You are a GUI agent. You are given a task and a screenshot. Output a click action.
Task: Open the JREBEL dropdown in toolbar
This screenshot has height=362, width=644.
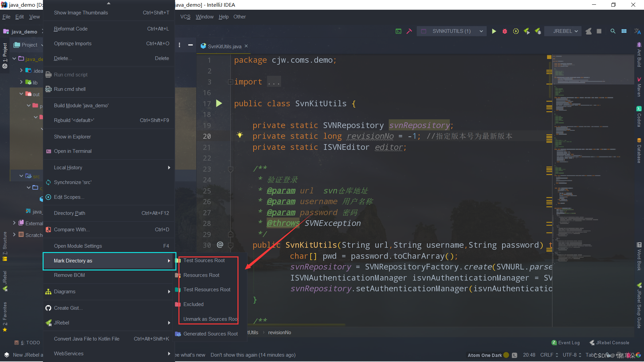pyautogui.click(x=565, y=31)
